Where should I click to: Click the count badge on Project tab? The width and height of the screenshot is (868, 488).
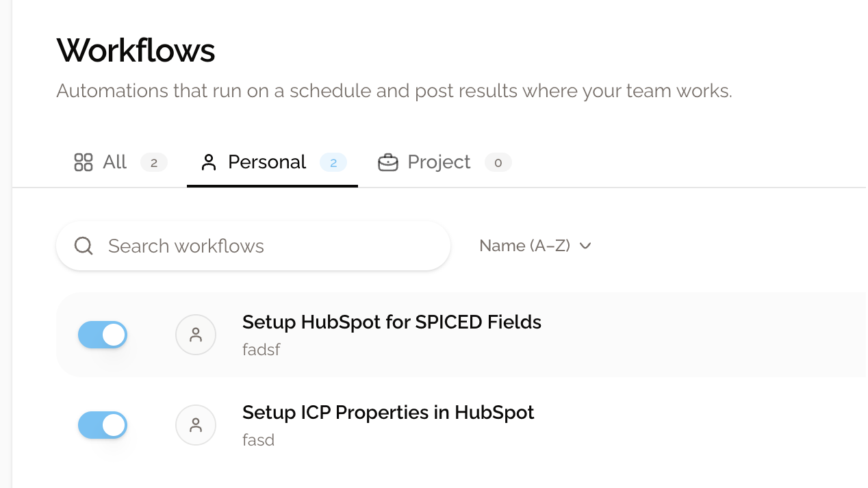tap(498, 162)
